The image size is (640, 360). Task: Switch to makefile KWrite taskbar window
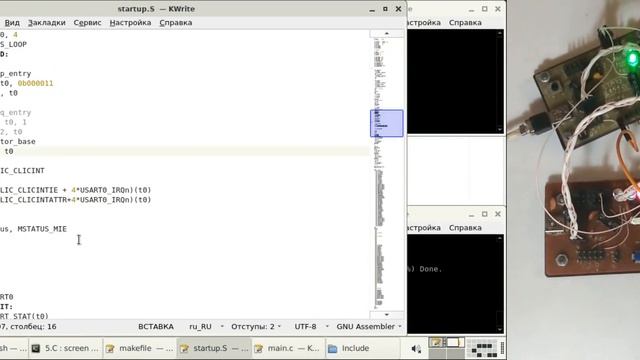(x=139, y=348)
